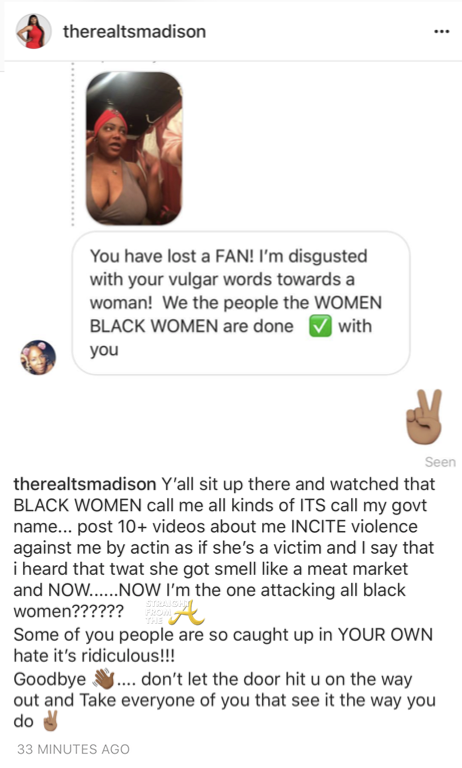Open the shared video thumbnail
Viewport: 462px width, 768px height.
pyautogui.click(x=134, y=148)
